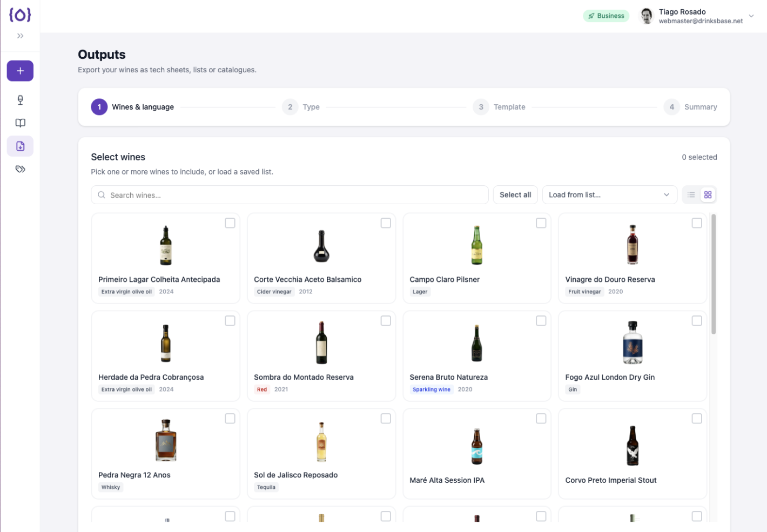The width and height of the screenshot is (767, 532).
Task: Check Vinagre do Douro Reserva
Action: (x=697, y=223)
